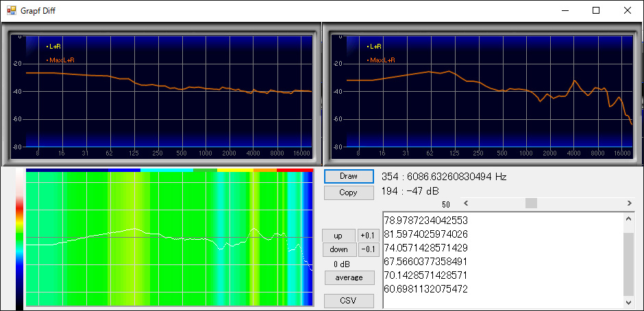Click the Grapf Diff app icon in title bar
This screenshot has height=311, width=644.
click(11, 10)
